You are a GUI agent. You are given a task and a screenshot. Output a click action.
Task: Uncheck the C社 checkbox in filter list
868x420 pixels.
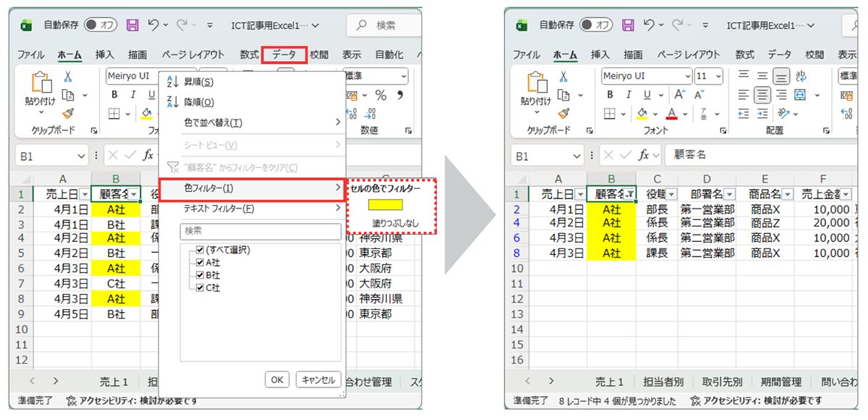[x=200, y=287]
